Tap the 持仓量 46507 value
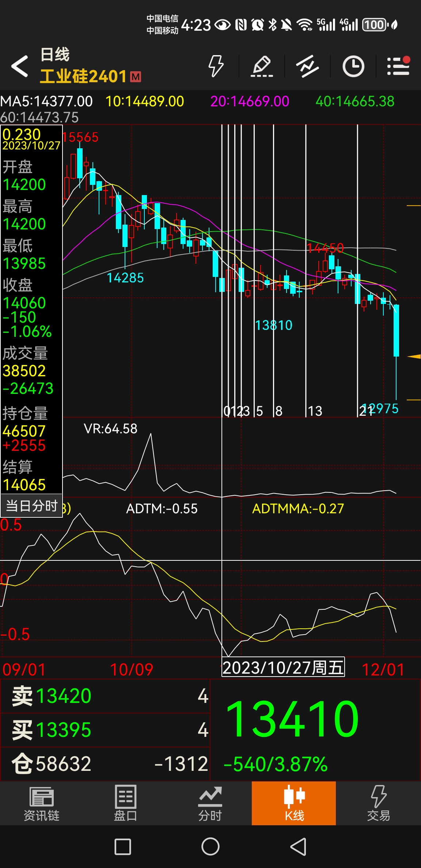Image resolution: width=421 pixels, height=868 pixels. coord(24,431)
